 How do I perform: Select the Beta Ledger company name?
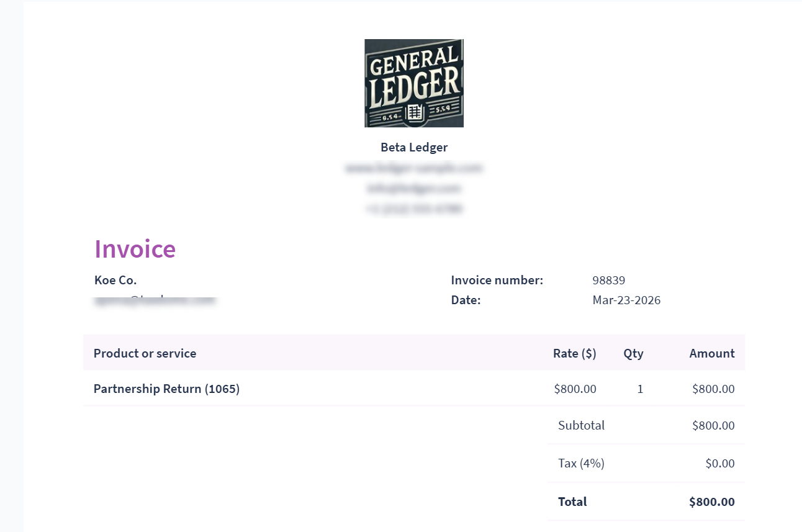[414, 147]
